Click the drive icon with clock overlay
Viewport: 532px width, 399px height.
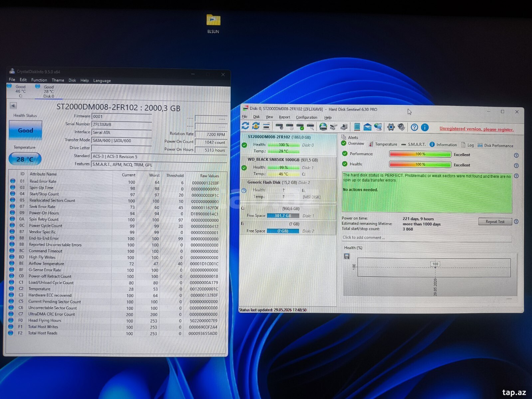290,127
